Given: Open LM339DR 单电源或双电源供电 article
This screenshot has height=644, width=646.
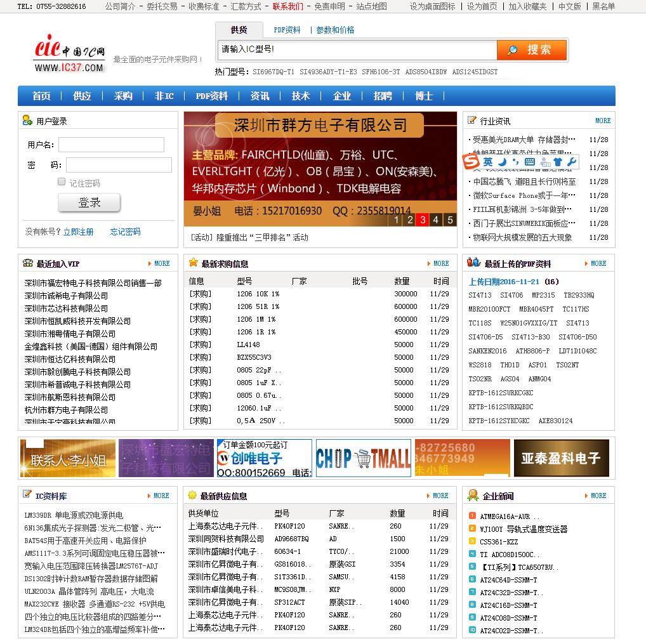Looking at the screenshot, I should (74, 515).
